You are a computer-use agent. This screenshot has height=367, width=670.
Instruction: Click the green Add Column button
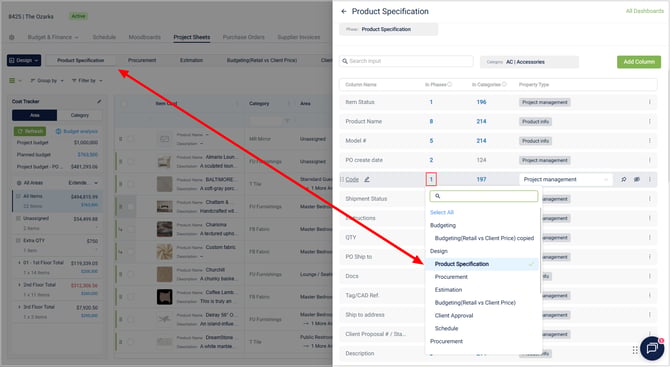point(639,62)
